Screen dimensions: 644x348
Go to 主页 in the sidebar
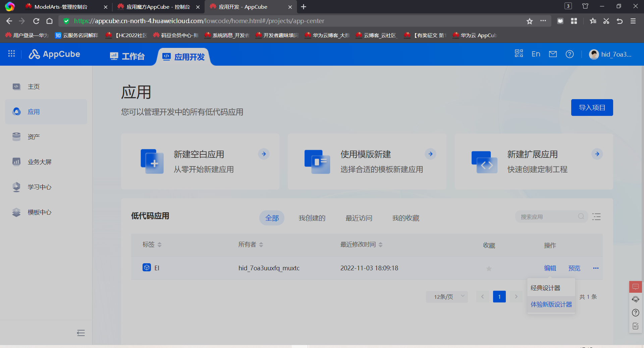46,87
